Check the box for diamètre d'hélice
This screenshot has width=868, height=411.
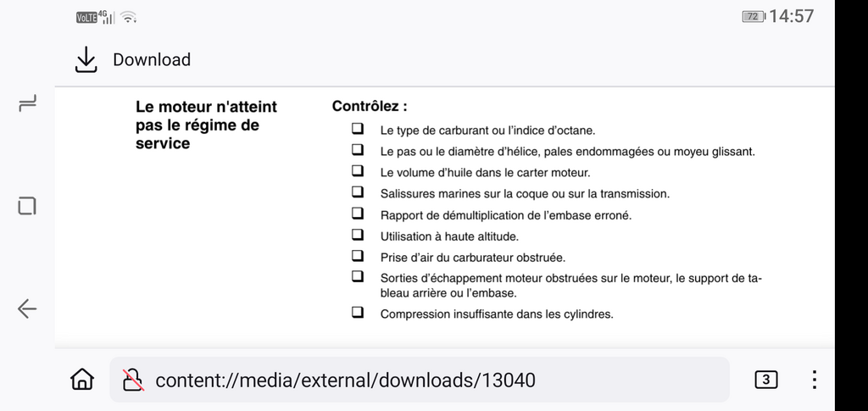point(359,149)
